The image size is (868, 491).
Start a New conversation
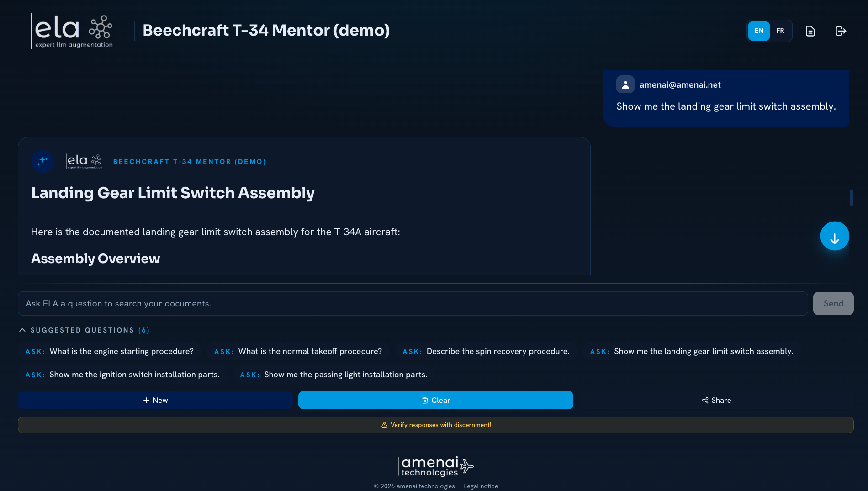(x=155, y=400)
